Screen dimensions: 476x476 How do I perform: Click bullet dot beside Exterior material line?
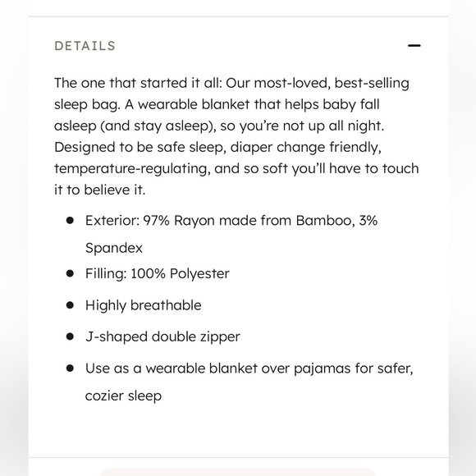(x=70, y=221)
